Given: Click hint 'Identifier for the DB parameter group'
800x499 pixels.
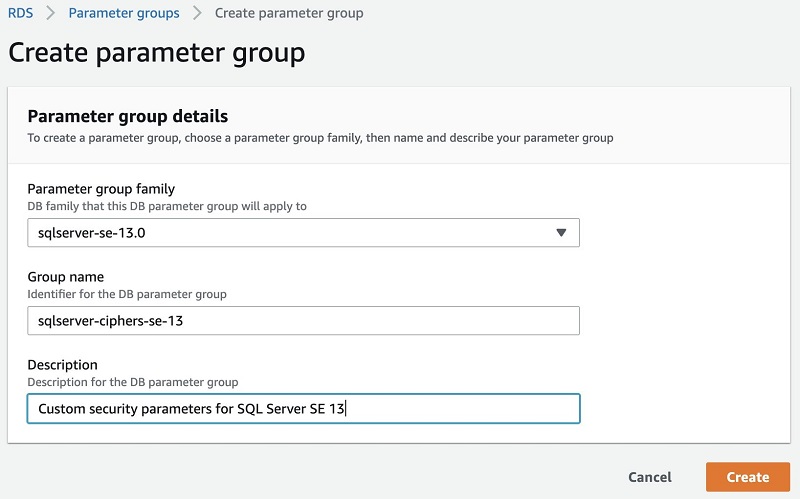Looking at the screenshot, I should tap(127, 294).
